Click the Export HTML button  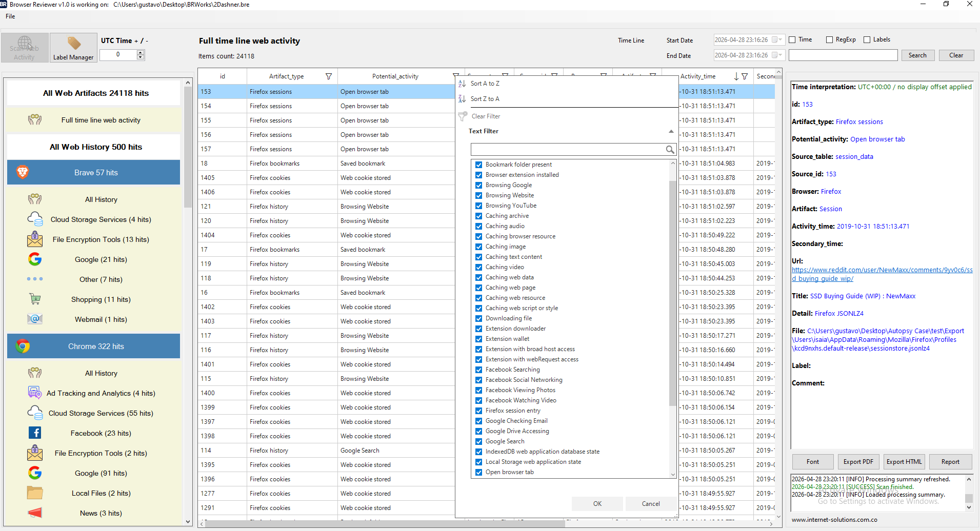click(x=904, y=462)
